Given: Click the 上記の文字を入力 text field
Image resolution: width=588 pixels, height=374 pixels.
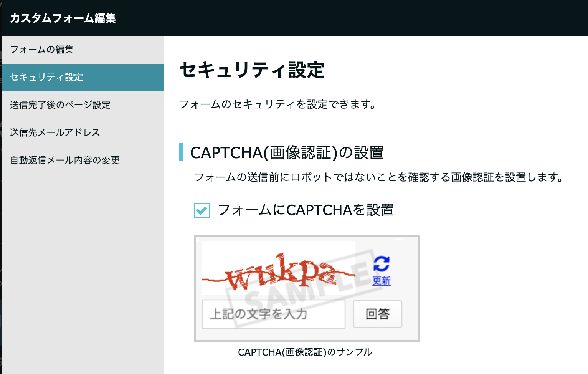Looking at the screenshot, I should [x=273, y=314].
